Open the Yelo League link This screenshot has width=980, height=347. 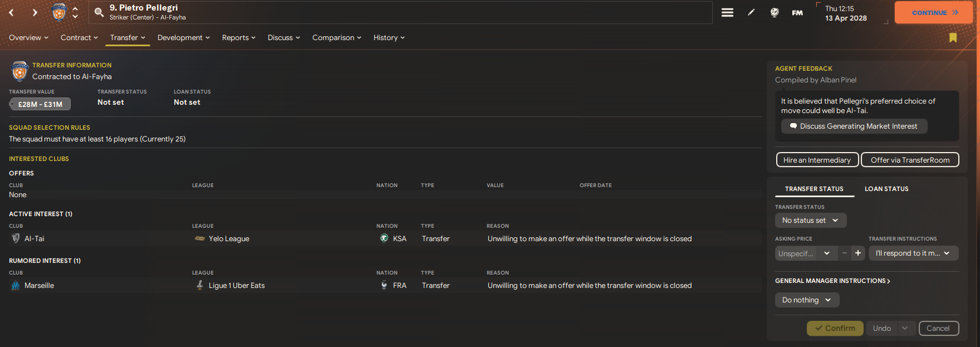click(229, 238)
